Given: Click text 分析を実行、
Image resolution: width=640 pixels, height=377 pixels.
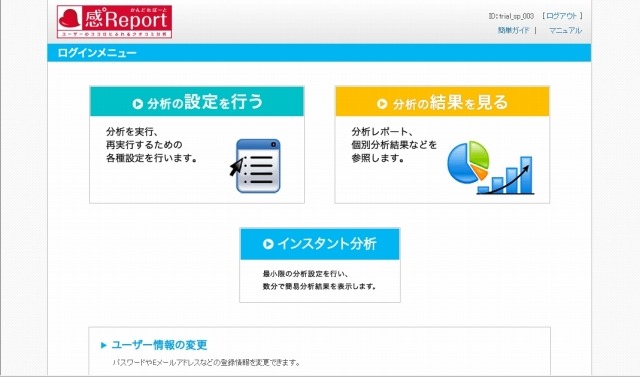Looking at the screenshot, I should [132, 131].
